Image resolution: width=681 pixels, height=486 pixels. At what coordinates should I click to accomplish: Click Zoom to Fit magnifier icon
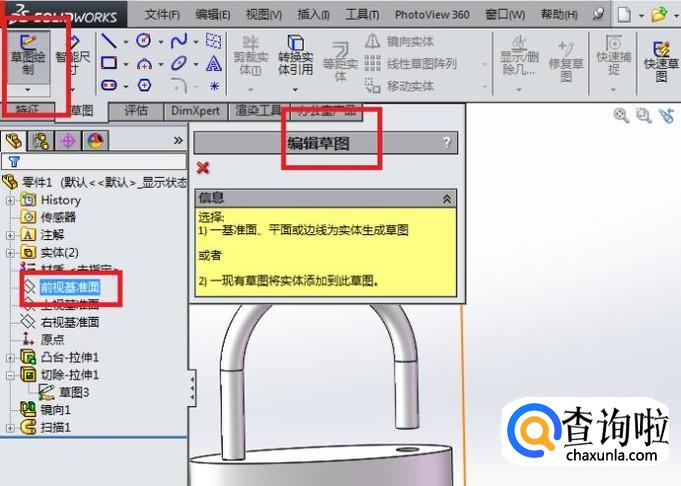621,116
